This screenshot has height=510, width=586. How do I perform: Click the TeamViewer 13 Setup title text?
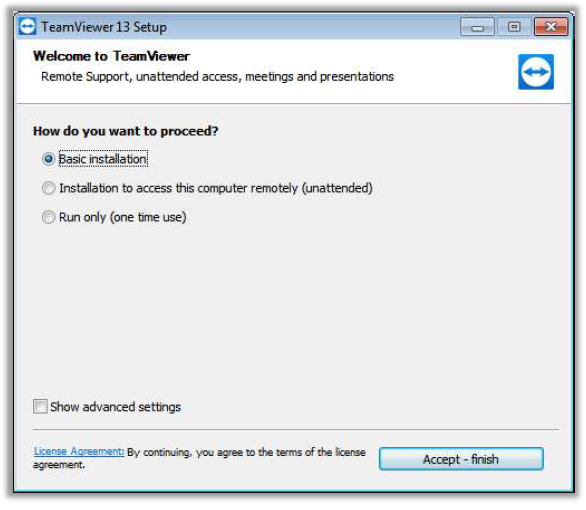(x=104, y=27)
